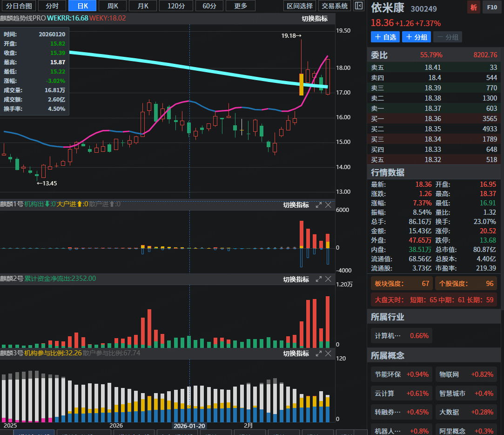
Task: Close the 麒麟1号 indicator panel
Action: pos(328,205)
